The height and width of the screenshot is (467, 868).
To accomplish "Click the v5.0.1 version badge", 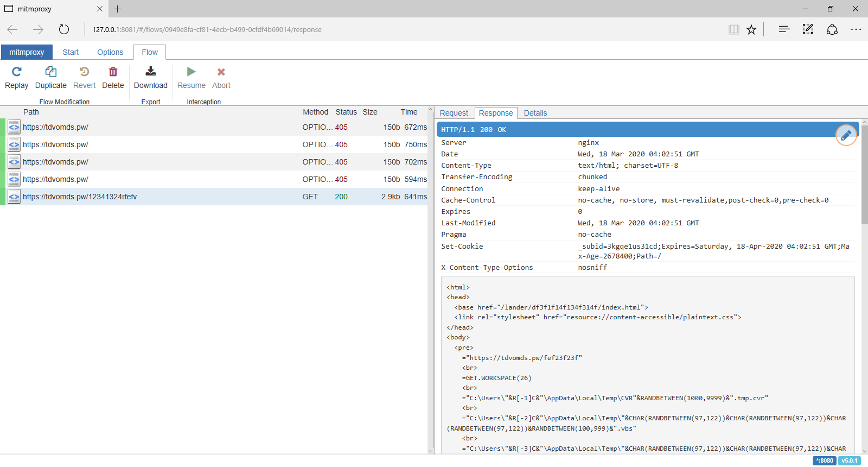I will [x=850, y=460].
